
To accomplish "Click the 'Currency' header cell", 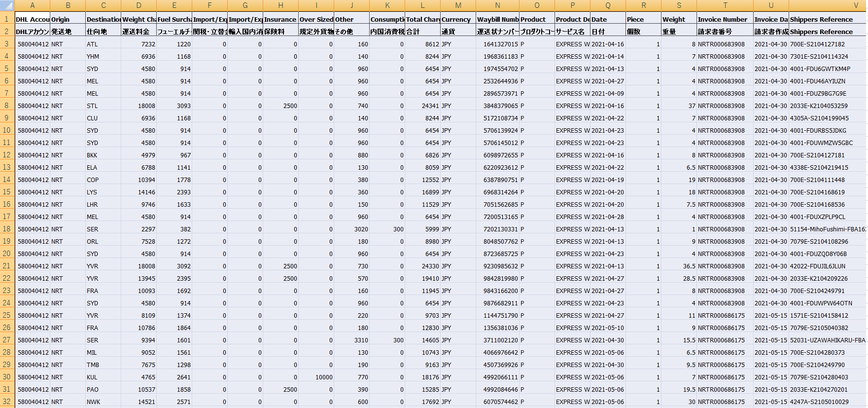I will click(x=458, y=19).
